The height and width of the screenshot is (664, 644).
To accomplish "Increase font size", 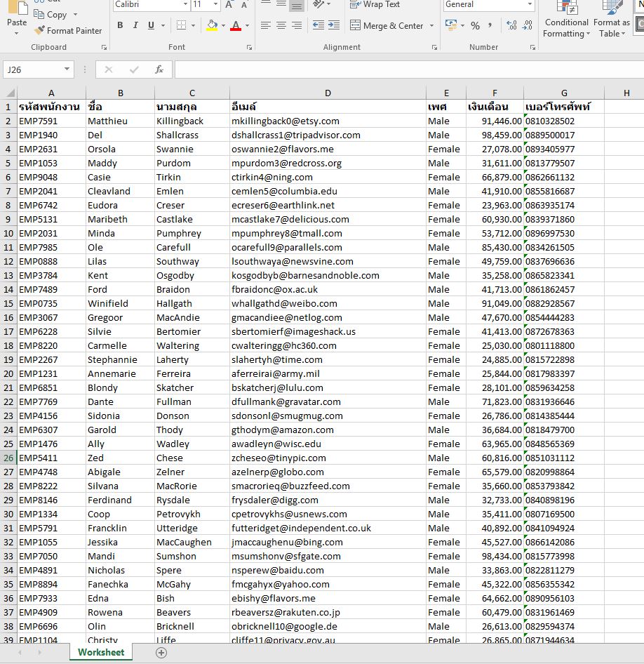I will (x=229, y=5).
